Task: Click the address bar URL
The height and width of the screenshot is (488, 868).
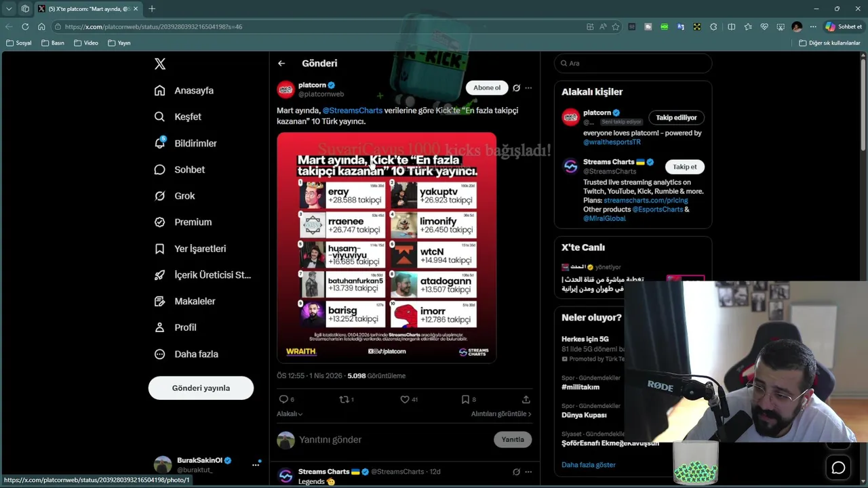Action: click(153, 26)
